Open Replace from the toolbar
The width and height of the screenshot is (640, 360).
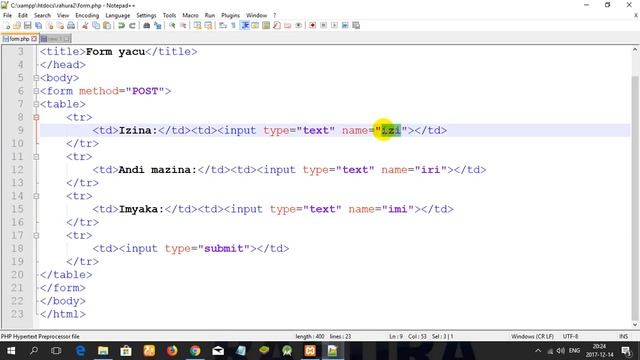coord(158,25)
